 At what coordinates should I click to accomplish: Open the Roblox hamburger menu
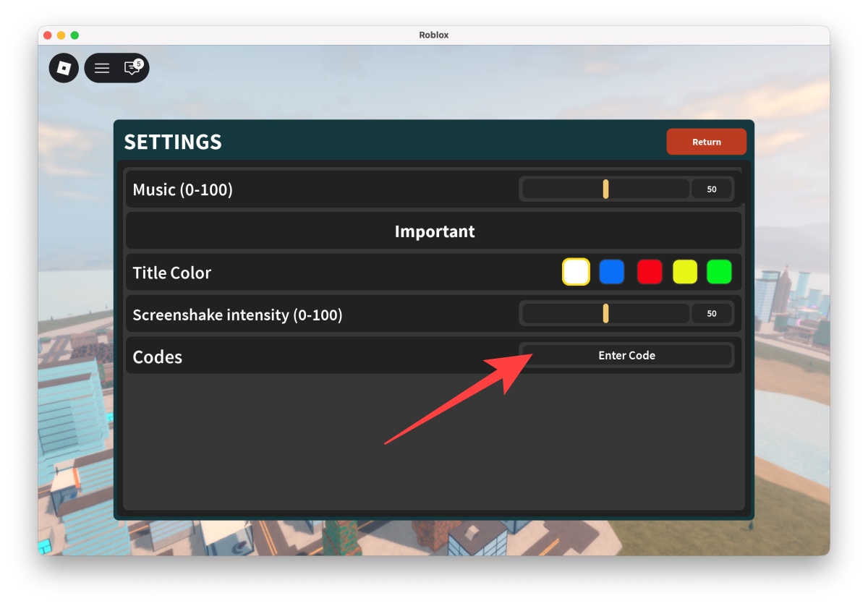(x=101, y=68)
